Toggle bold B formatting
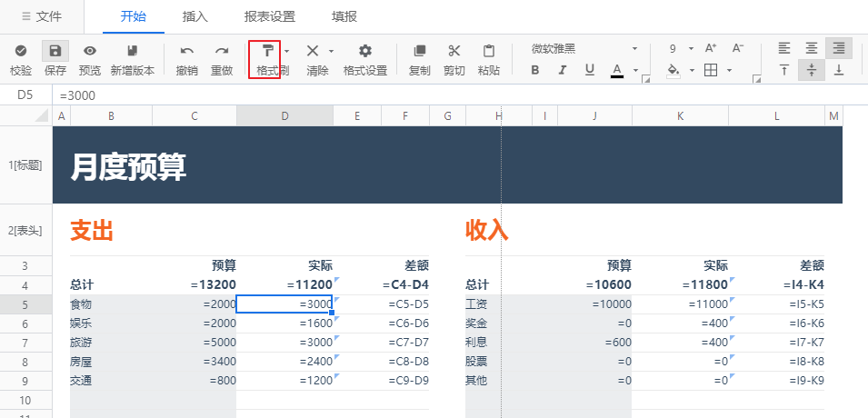Image resolution: width=868 pixels, height=418 pixels. (534, 70)
